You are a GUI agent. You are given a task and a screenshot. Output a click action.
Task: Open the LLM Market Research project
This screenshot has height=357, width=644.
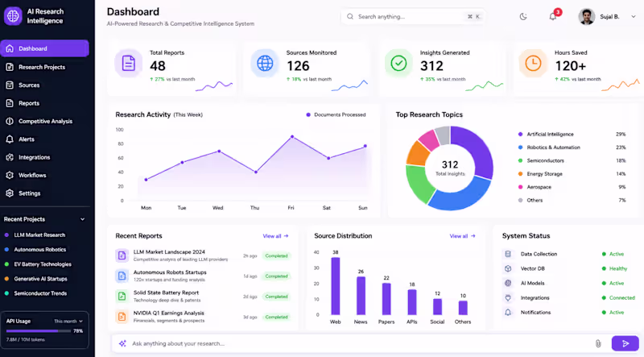(x=39, y=235)
